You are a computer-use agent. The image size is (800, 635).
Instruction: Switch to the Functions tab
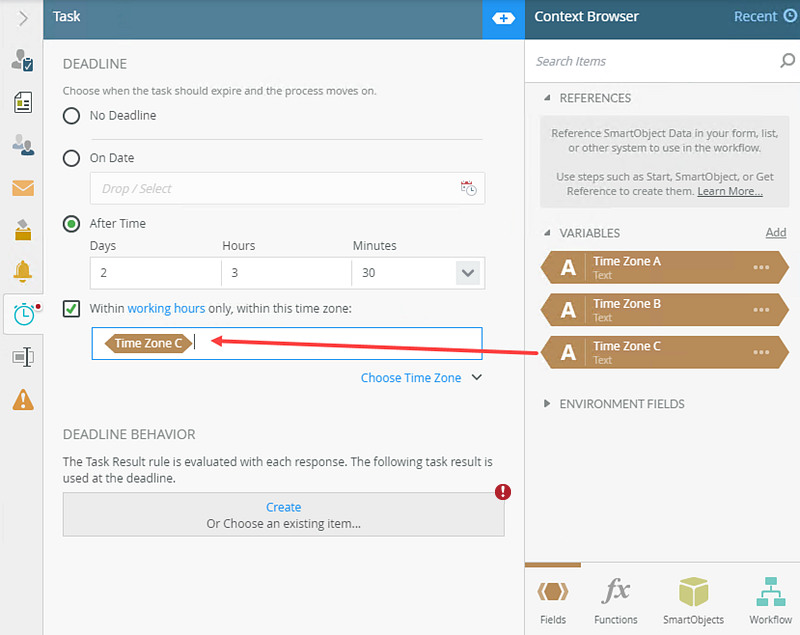pos(616,599)
